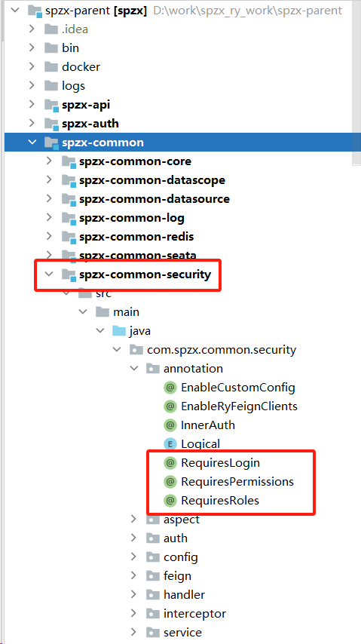Click the RequiresLogin annotation icon

click(x=170, y=463)
